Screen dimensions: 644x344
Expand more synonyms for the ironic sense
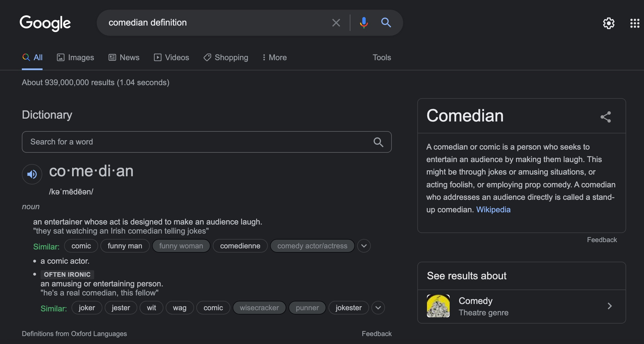pos(378,307)
